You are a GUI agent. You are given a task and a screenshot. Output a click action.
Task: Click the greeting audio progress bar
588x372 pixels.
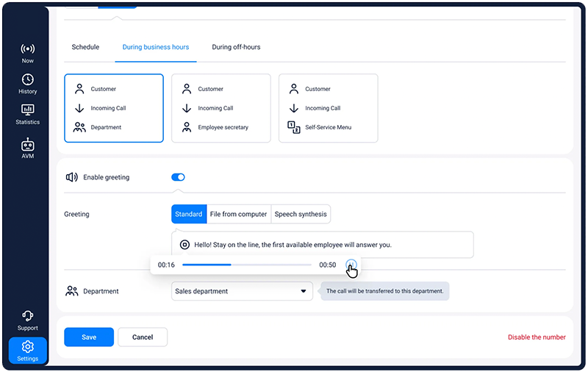click(246, 265)
